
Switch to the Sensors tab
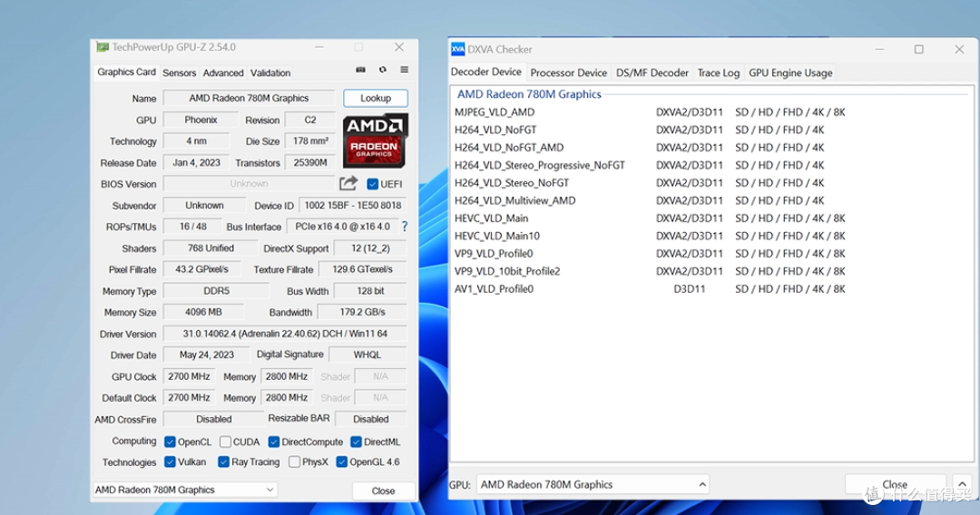click(x=180, y=73)
